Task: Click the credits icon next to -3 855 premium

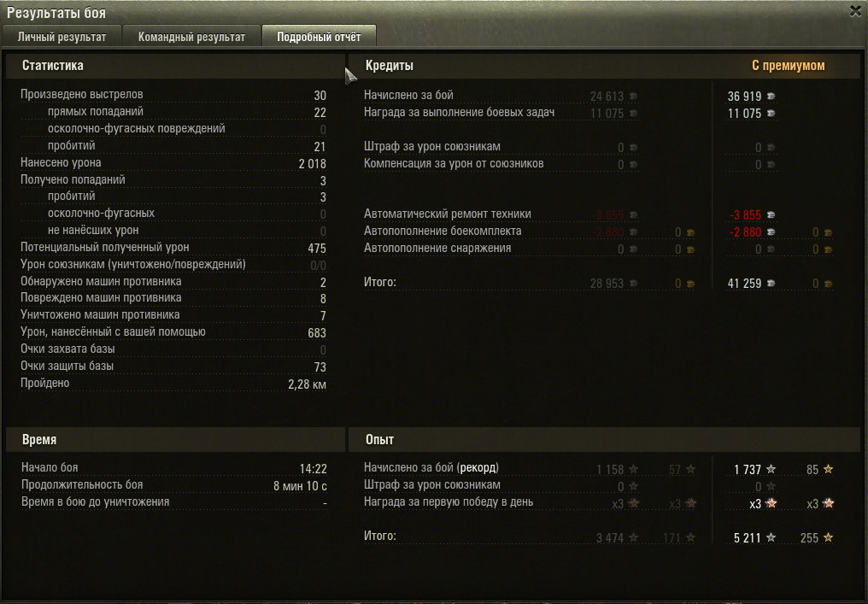Action: point(771,214)
